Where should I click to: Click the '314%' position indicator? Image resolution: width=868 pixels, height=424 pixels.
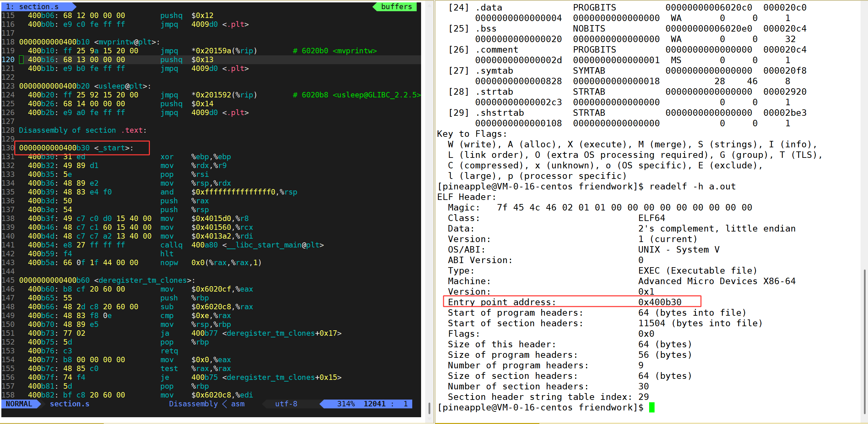tap(346, 404)
